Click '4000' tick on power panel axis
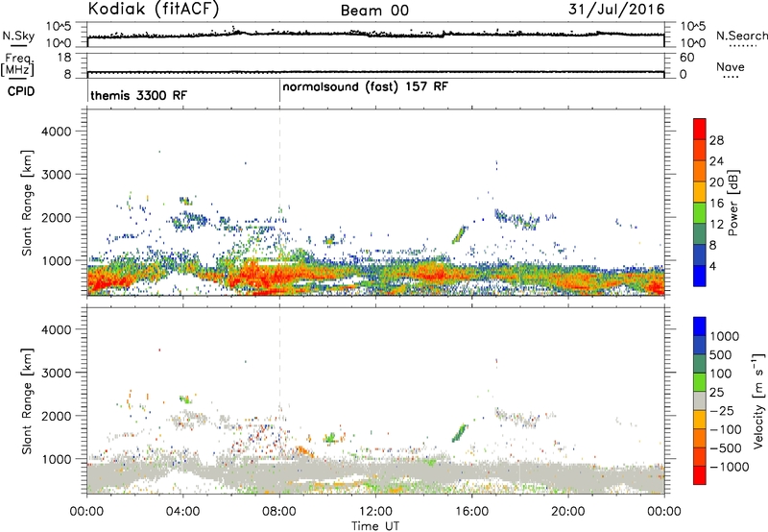 pyautogui.click(x=57, y=132)
